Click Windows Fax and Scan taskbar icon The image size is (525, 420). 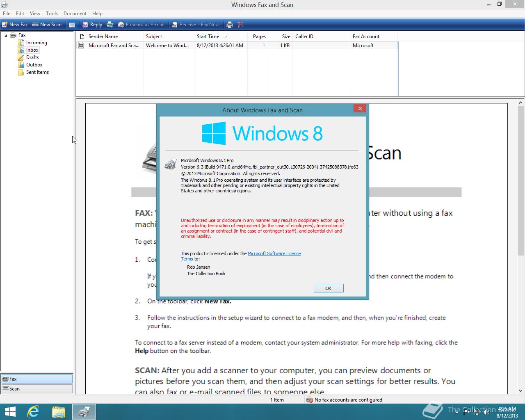pyautogui.click(x=84, y=412)
